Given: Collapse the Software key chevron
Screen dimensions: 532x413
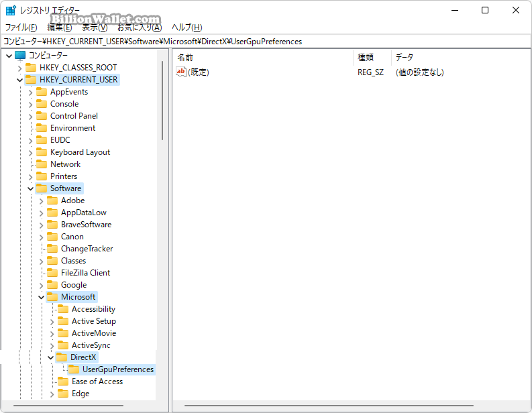Looking at the screenshot, I should [31, 188].
